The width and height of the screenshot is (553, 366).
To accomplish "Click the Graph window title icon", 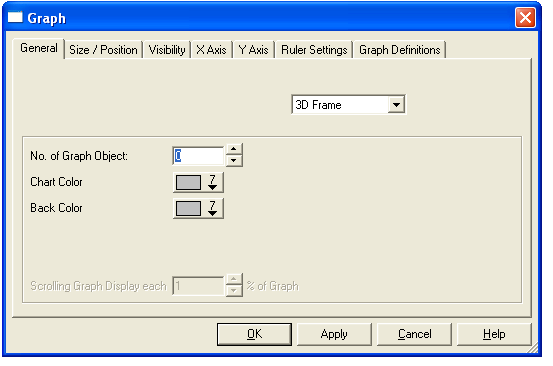I will pyautogui.click(x=15, y=17).
